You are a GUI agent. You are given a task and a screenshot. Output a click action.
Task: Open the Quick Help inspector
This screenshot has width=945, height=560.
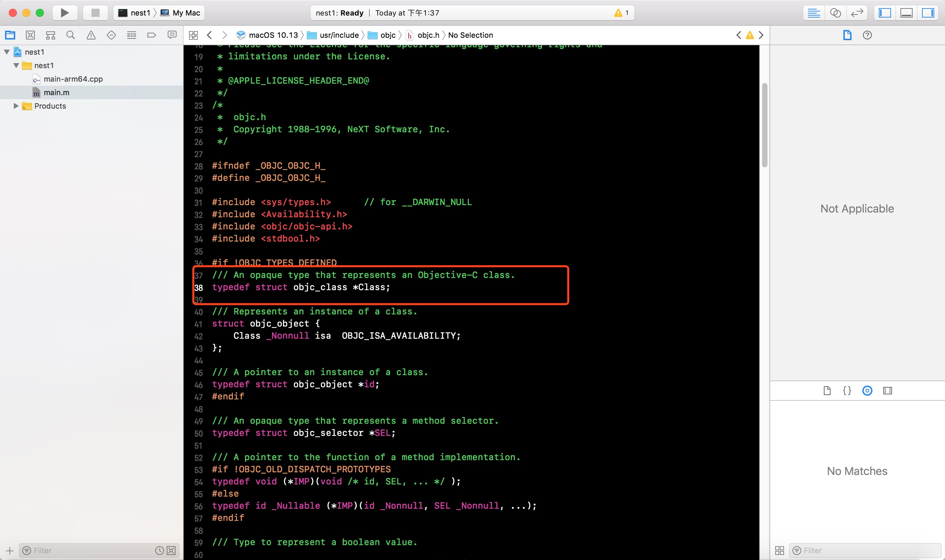click(x=867, y=35)
